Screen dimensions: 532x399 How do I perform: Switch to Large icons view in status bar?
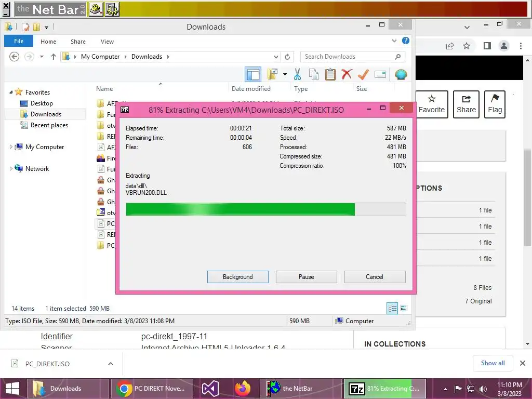tap(404, 308)
